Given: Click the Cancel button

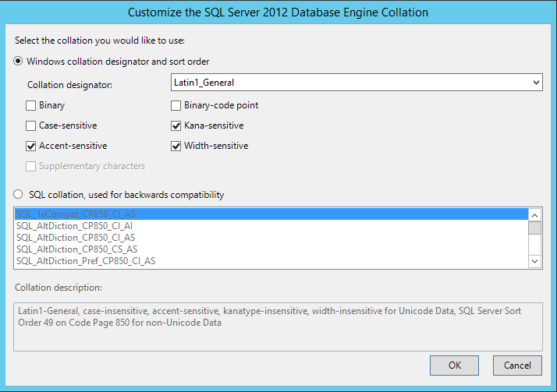Looking at the screenshot, I should click(517, 366).
